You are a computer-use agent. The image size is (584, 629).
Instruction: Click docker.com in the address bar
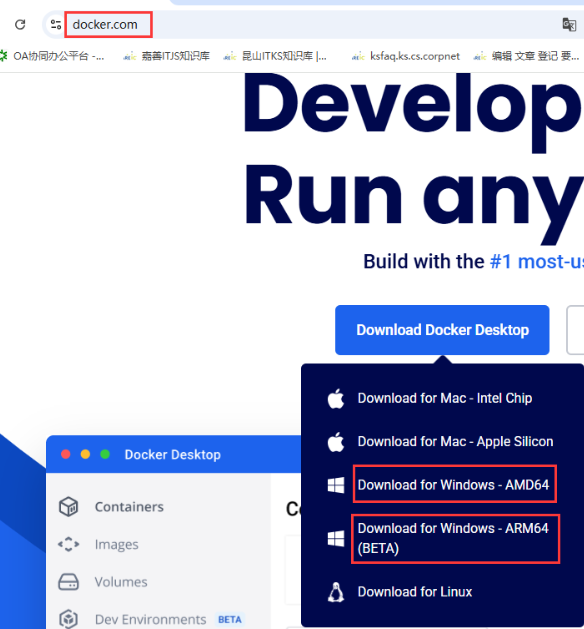click(x=105, y=24)
